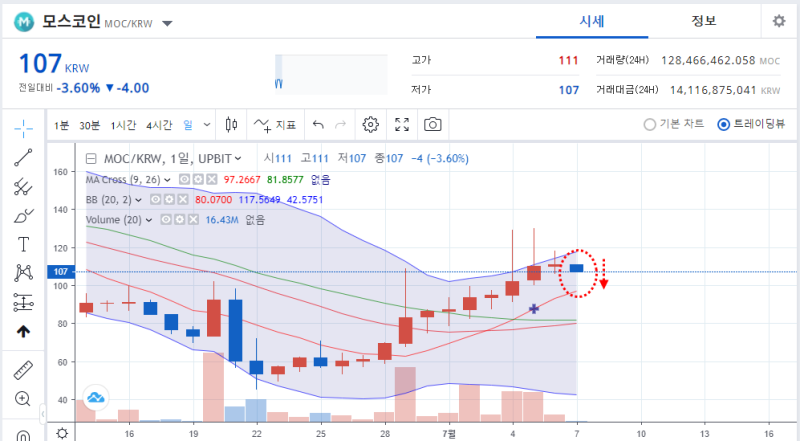
Task: Switch to the 시세 tab
Action: click(592, 21)
